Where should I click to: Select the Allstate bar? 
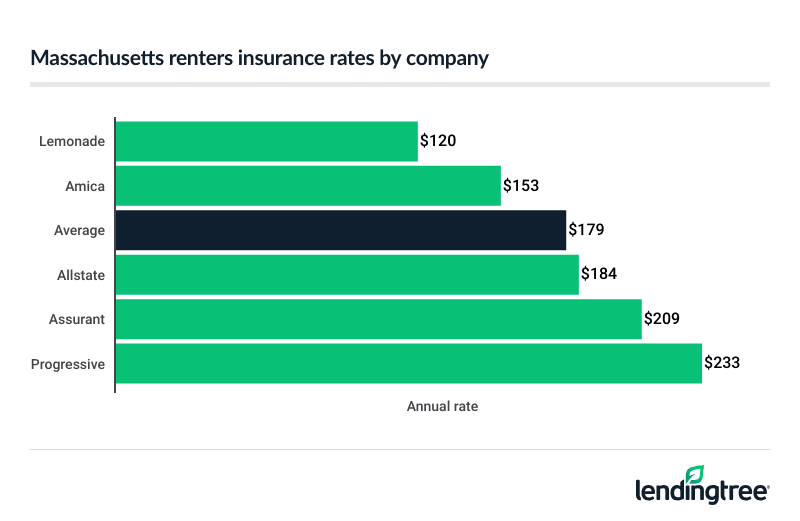tap(347, 275)
